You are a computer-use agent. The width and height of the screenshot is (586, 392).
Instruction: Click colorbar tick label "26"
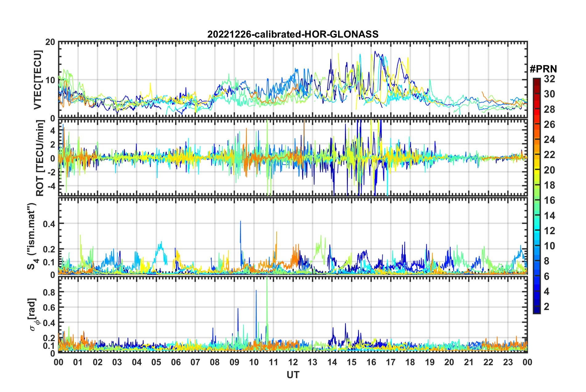[x=550, y=125]
